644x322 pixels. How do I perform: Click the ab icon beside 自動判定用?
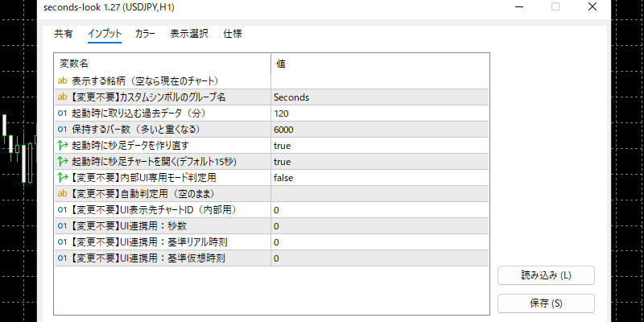(62, 193)
